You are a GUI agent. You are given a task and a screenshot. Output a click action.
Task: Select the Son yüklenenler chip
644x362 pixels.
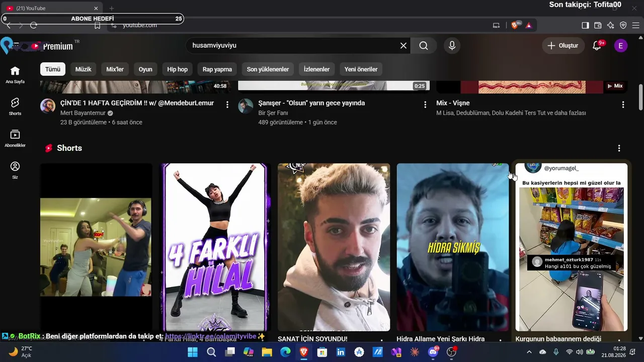click(x=268, y=69)
